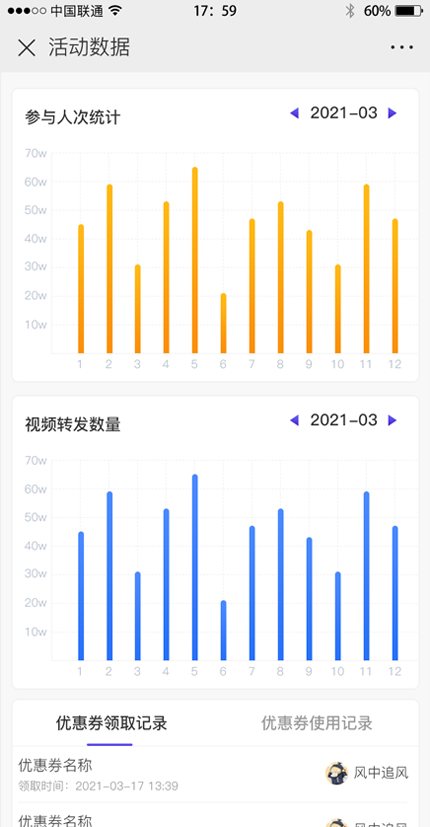Tap 2021-03 date in 参与人次统计 card
Image resolution: width=430 pixels, height=827 pixels.
click(x=343, y=113)
